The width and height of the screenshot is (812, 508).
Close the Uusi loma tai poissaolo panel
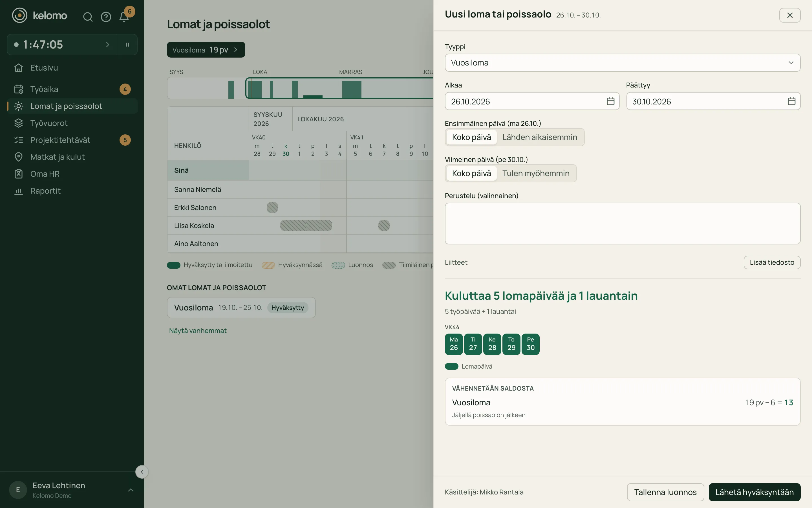[x=789, y=15]
